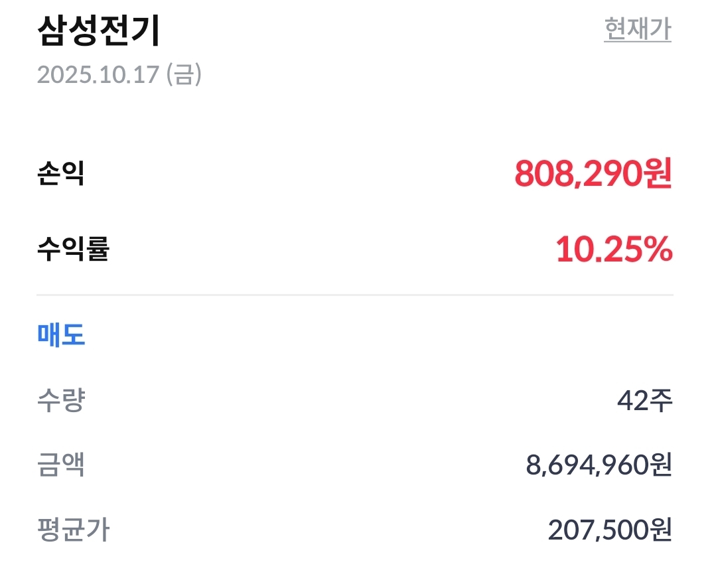
Task: Tap the percent sign in 10.25%
Action: pyautogui.click(x=658, y=250)
